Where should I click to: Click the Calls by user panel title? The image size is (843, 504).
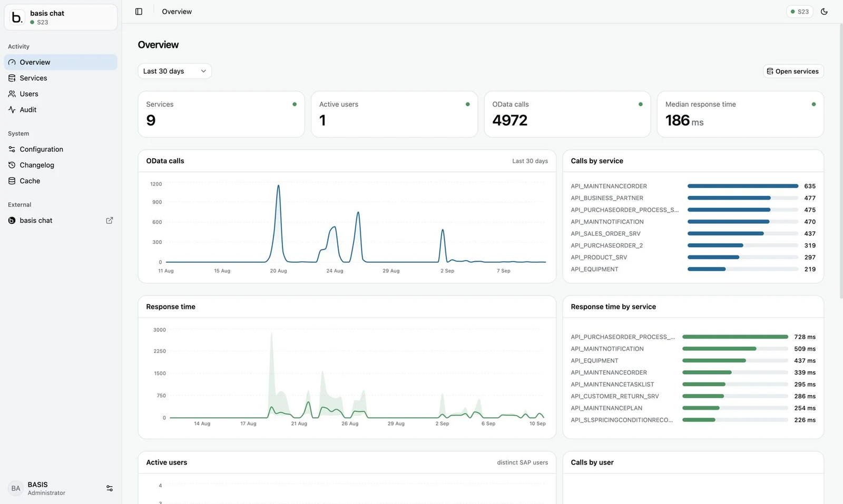click(592, 462)
